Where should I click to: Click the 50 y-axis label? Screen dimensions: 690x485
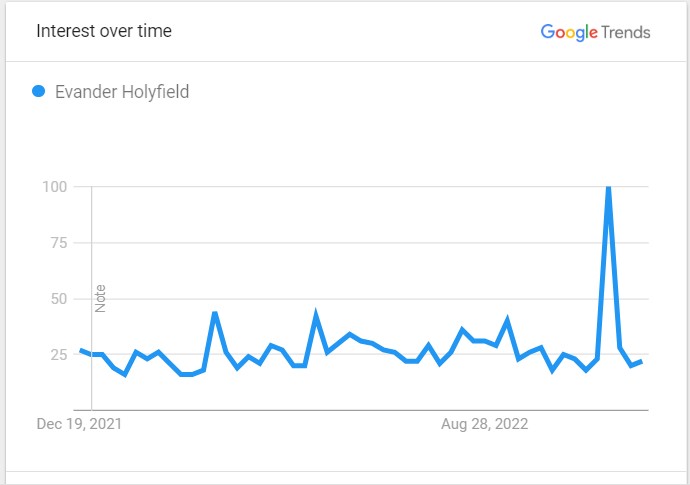(59, 299)
